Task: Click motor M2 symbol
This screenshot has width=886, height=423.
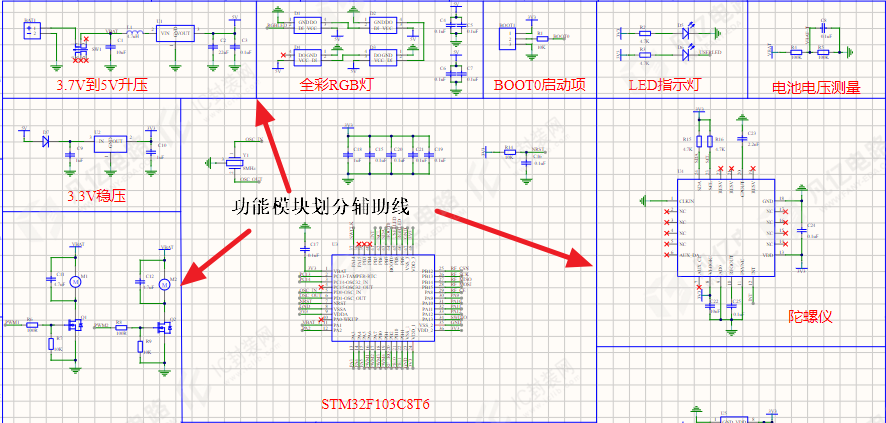Action: (x=166, y=285)
